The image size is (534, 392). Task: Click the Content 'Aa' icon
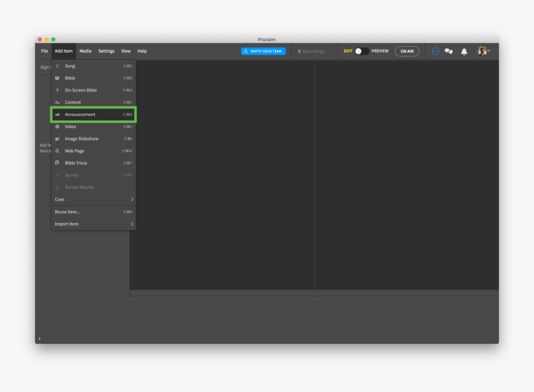[x=57, y=102]
